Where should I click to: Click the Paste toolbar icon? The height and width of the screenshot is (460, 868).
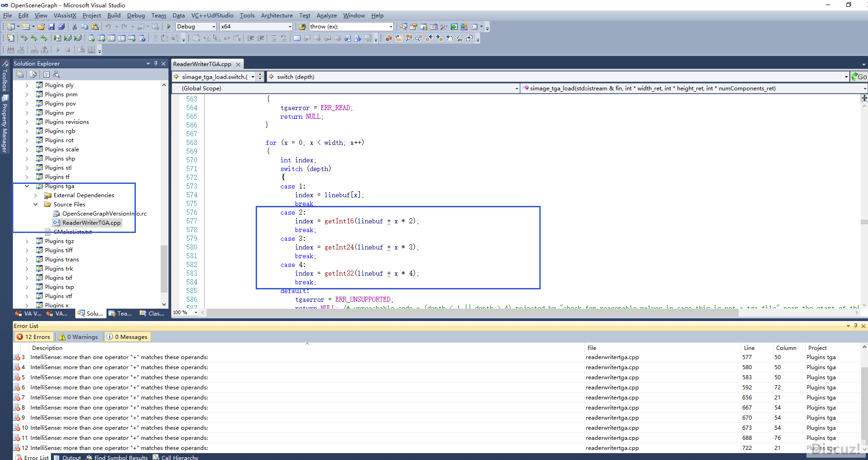(95, 27)
